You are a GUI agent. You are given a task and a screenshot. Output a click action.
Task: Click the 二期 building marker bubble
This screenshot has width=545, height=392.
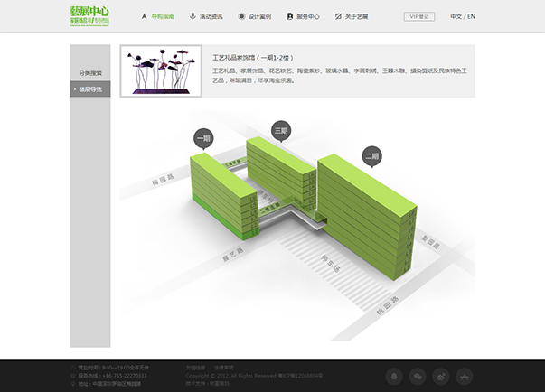[x=371, y=156]
